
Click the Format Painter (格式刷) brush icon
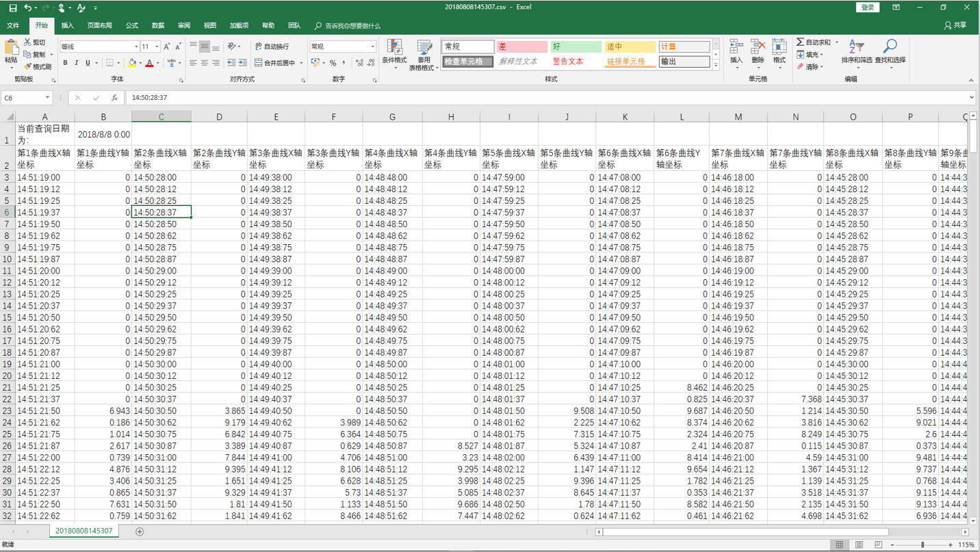click(28, 66)
